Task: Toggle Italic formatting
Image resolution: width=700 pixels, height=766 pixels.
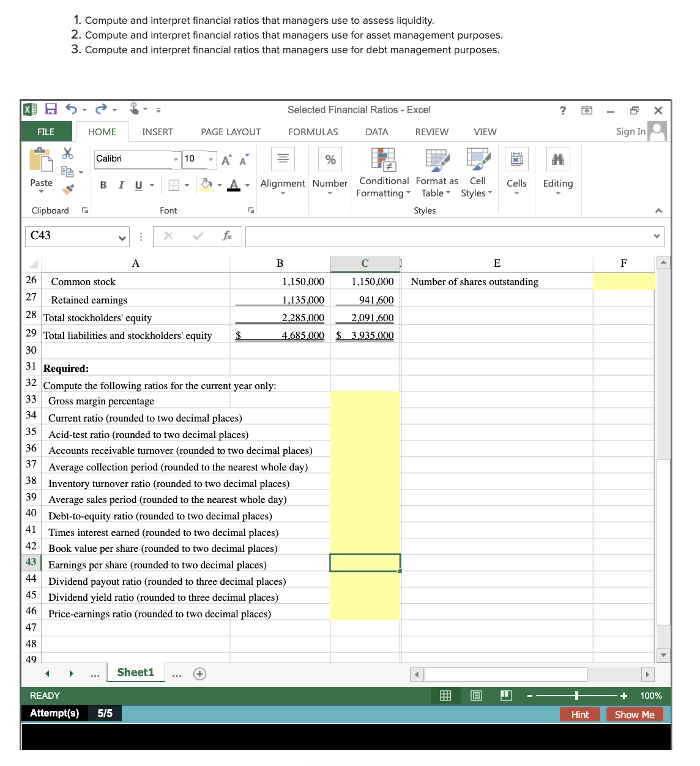Action: click(121, 185)
